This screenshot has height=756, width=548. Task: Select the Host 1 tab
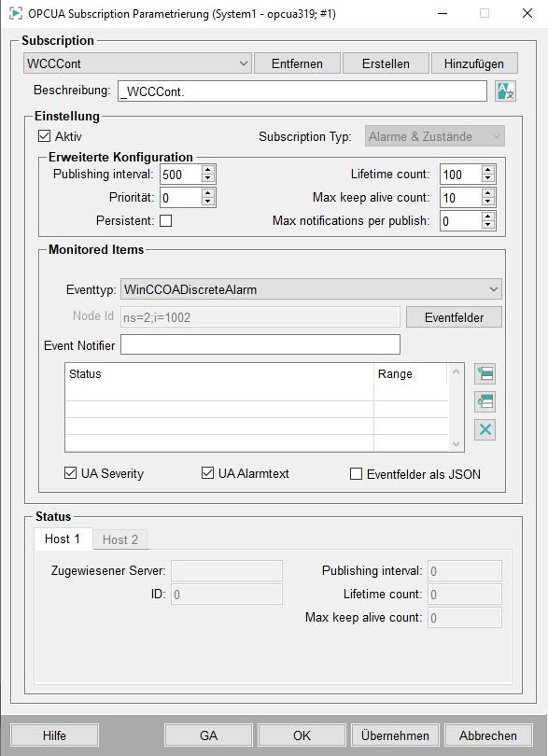[x=63, y=539]
